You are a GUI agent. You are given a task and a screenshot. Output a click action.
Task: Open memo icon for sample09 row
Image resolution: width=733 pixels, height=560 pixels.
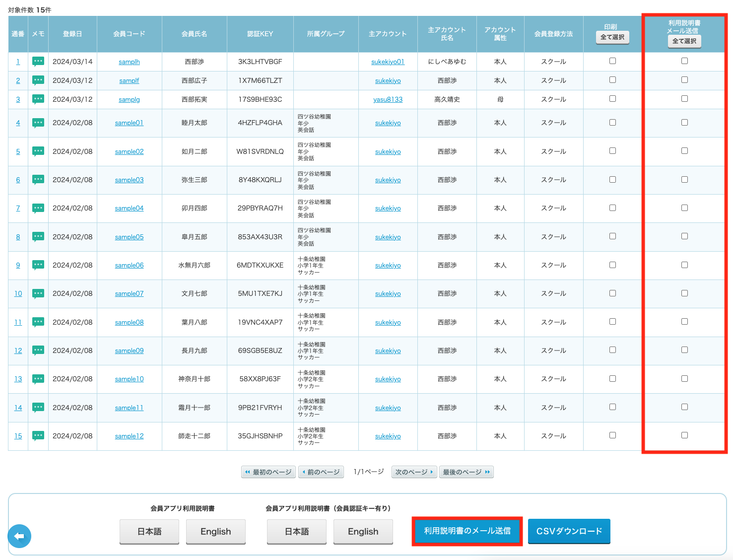click(38, 350)
